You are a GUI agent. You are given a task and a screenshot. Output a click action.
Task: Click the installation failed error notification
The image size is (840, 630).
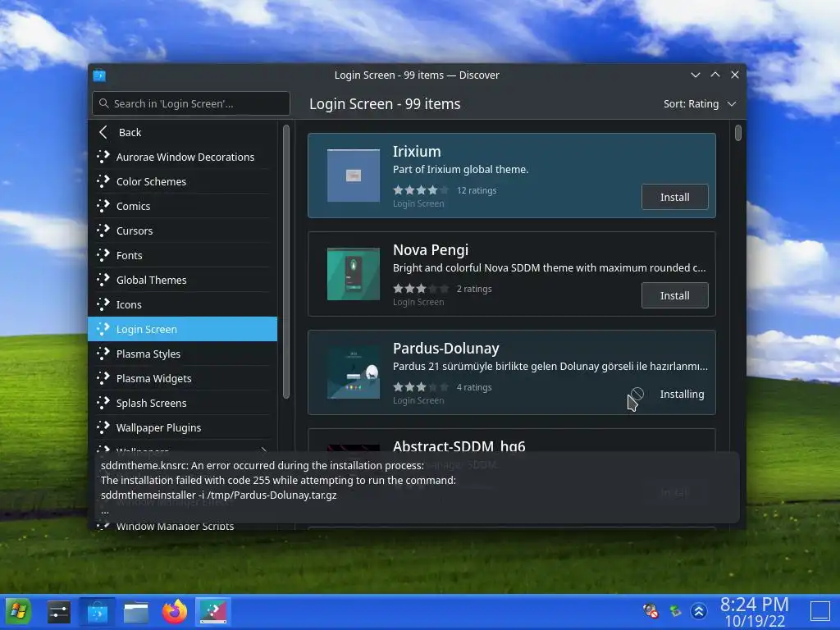[x=418, y=487]
